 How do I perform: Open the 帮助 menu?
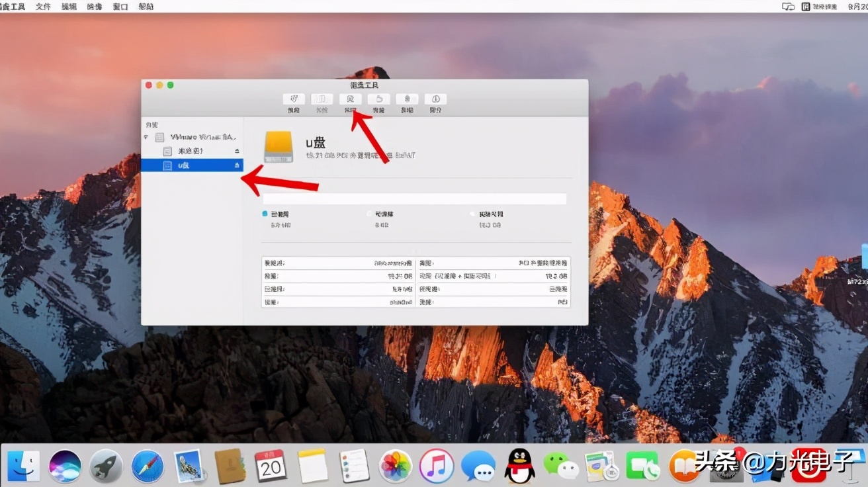tap(146, 6)
